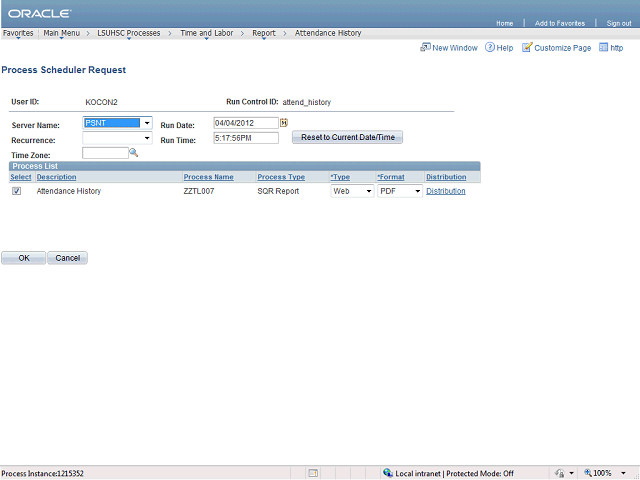Open the Report breadcrumb menu
640x480 pixels.
(264, 33)
